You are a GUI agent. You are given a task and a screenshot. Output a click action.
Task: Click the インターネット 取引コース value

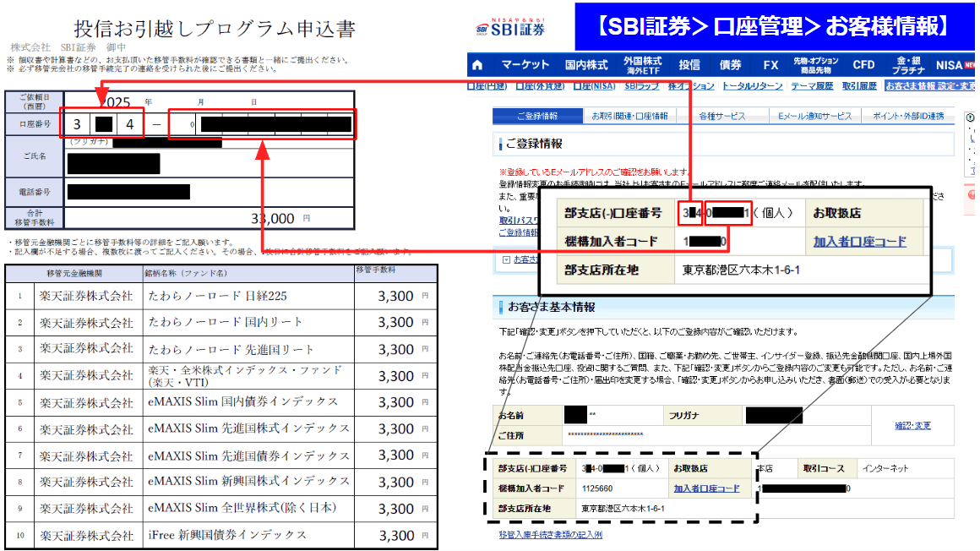click(x=885, y=468)
